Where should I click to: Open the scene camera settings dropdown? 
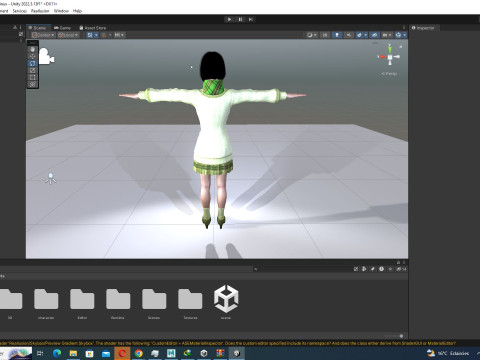pyautogui.click(x=387, y=35)
